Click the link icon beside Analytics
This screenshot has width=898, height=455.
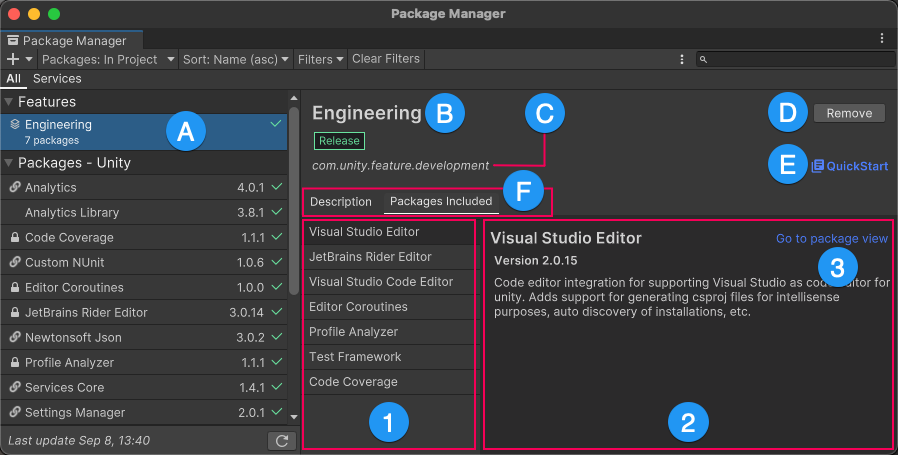point(15,188)
